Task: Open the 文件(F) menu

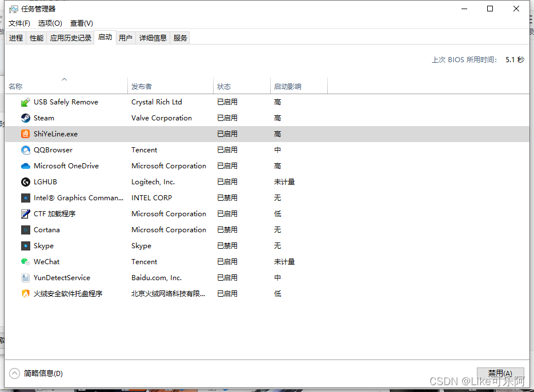Action: pyautogui.click(x=19, y=23)
